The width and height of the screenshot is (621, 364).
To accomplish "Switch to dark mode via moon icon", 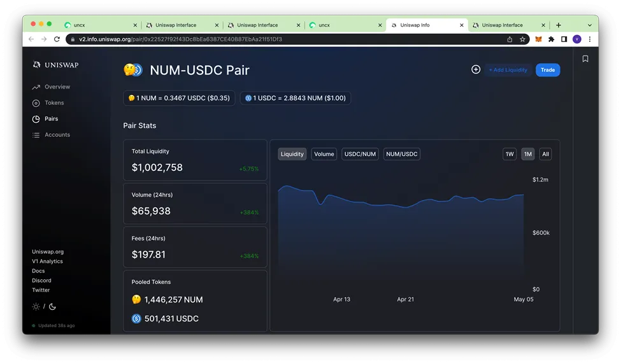I will tap(52, 307).
